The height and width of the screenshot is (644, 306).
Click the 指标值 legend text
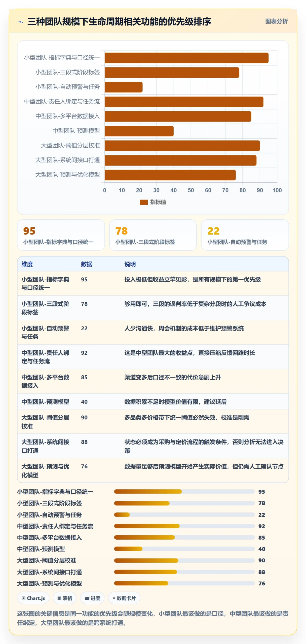pos(158,202)
